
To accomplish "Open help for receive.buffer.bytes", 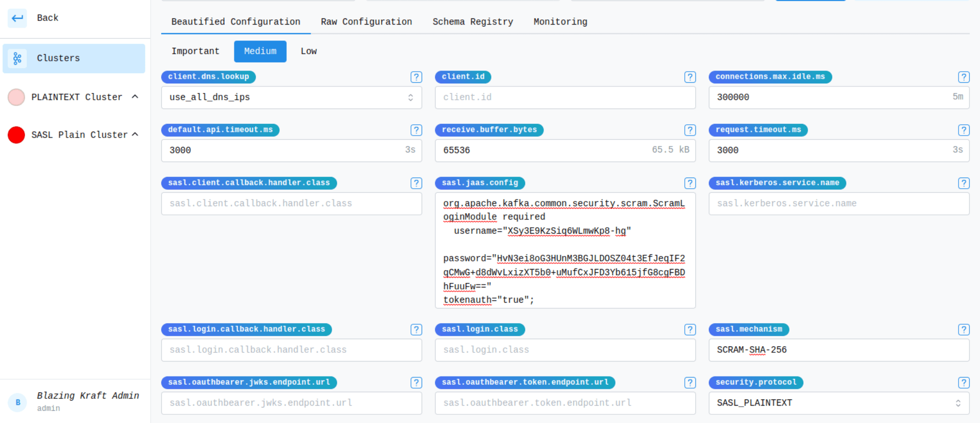I will pyautogui.click(x=690, y=130).
